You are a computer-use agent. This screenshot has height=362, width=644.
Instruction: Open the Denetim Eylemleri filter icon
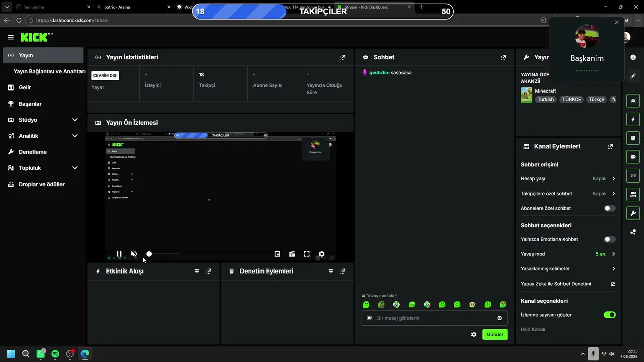(x=331, y=271)
